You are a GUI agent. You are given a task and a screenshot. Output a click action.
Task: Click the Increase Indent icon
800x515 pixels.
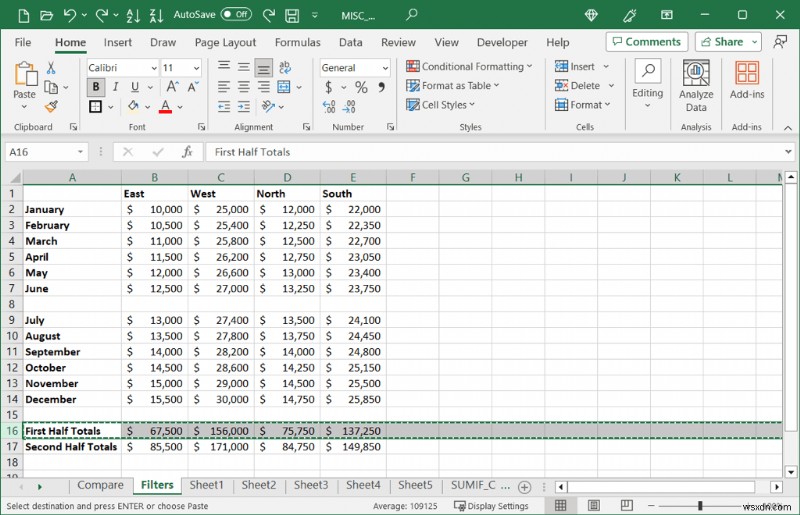click(244, 106)
